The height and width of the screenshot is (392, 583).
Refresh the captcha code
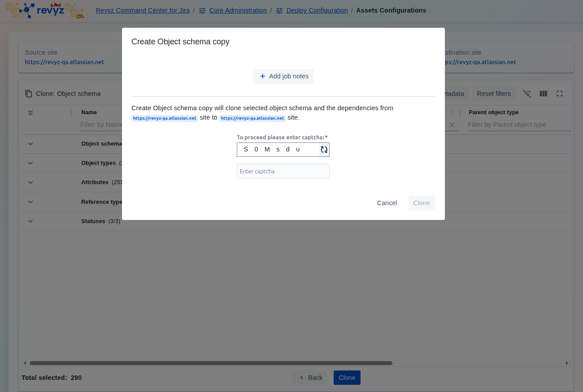point(324,150)
